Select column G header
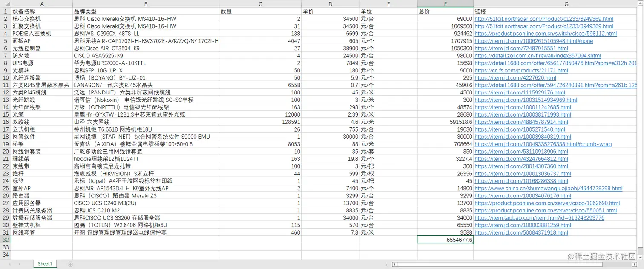Screen dimensions: 644x269 click(x=555, y=4)
